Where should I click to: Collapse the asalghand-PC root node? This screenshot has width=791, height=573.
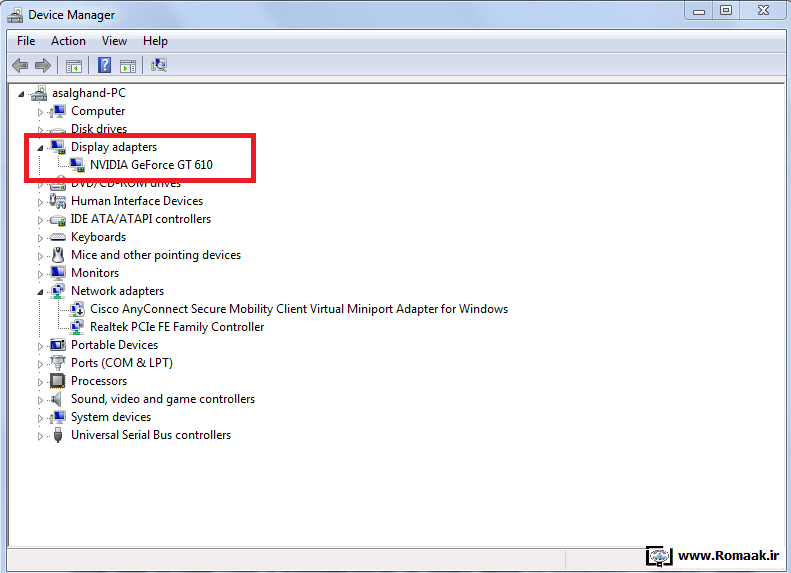click(21, 94)
